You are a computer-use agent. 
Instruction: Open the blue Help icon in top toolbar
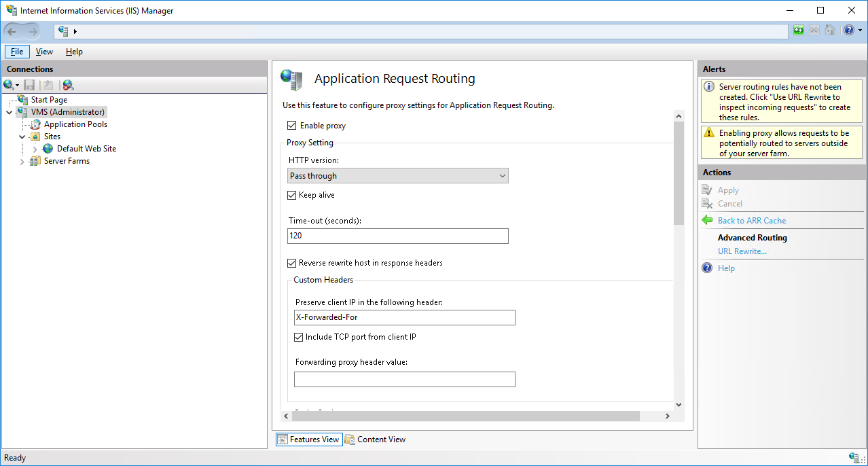click(848, 31)
